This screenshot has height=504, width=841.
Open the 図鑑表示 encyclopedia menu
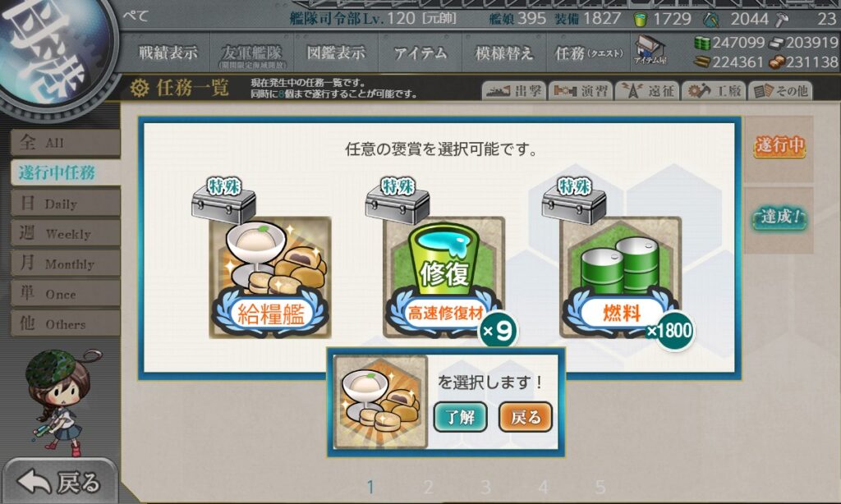[336, 53]
